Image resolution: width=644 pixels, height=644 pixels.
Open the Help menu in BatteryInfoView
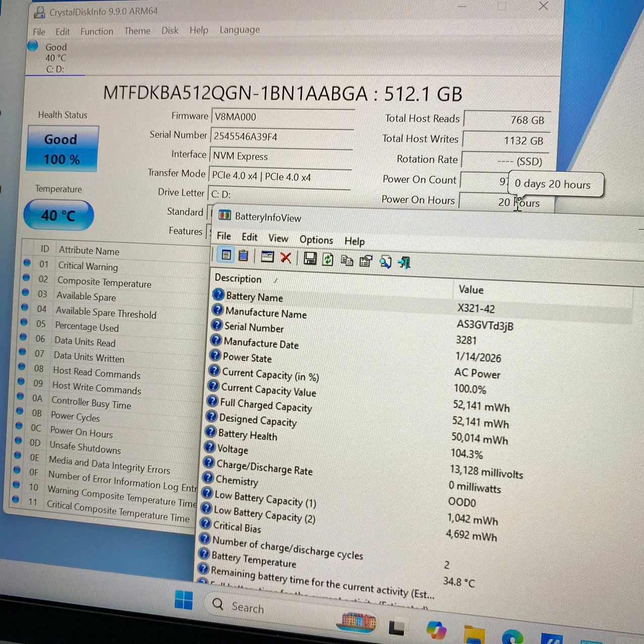tap(354, 241)
